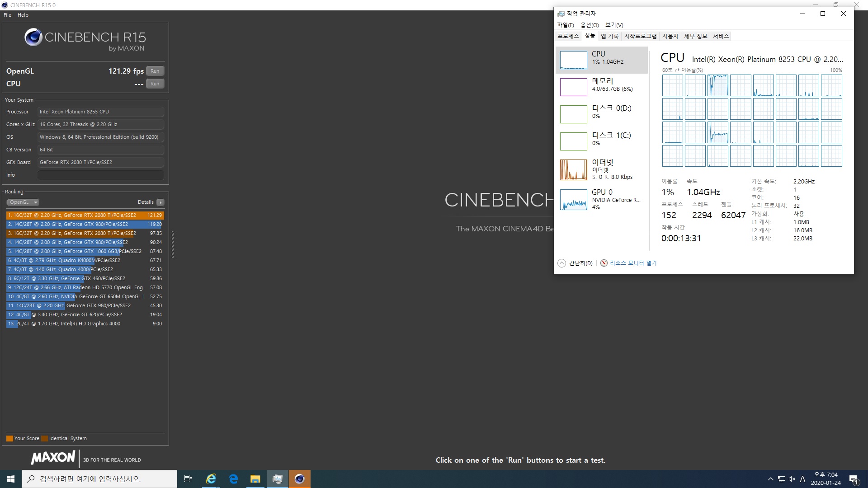Click the taskbar search box
The width and height of the screenshot is (868, 488).
(99, 479)
